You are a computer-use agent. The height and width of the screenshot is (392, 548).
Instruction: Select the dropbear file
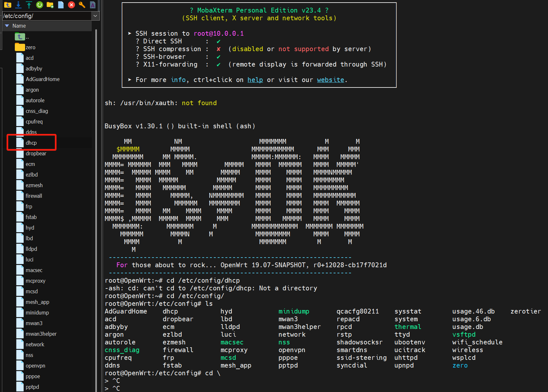pos(32,153)
